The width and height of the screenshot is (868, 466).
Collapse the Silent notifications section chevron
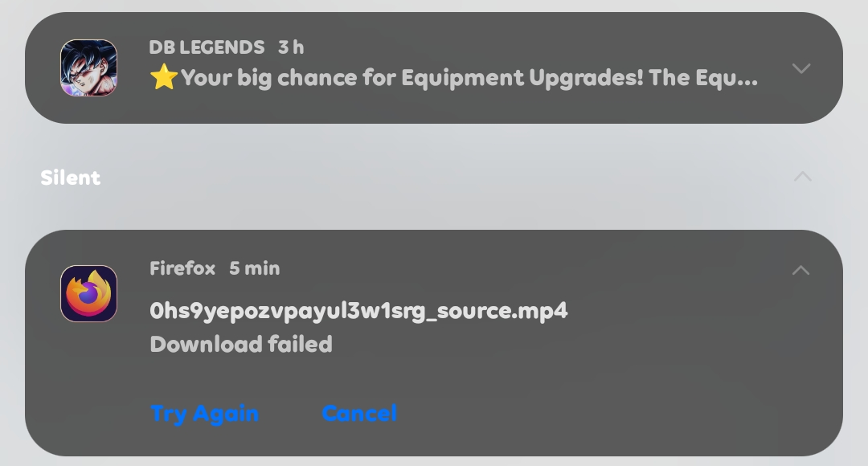(802, 177)
